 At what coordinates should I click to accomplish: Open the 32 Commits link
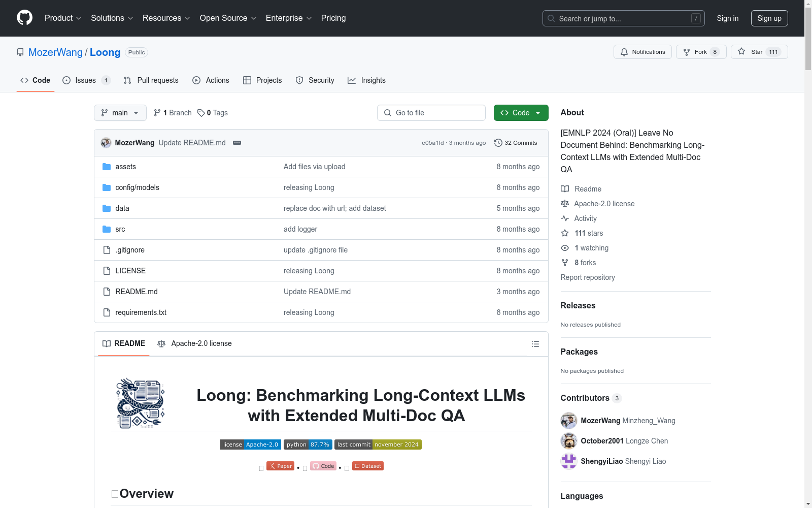click(516, 143)
